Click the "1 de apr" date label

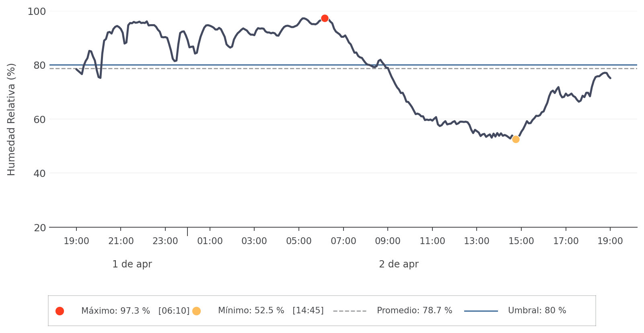pos(132,264)
